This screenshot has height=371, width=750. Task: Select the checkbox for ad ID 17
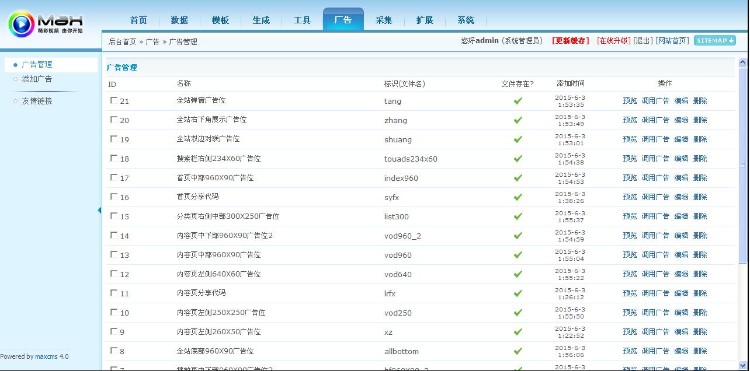click(x=113, y=177)
